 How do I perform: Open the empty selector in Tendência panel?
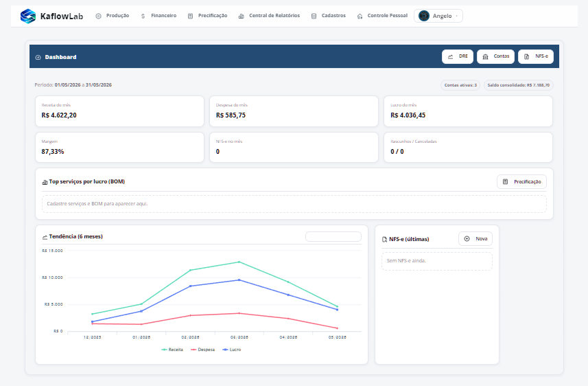[333, 236]
